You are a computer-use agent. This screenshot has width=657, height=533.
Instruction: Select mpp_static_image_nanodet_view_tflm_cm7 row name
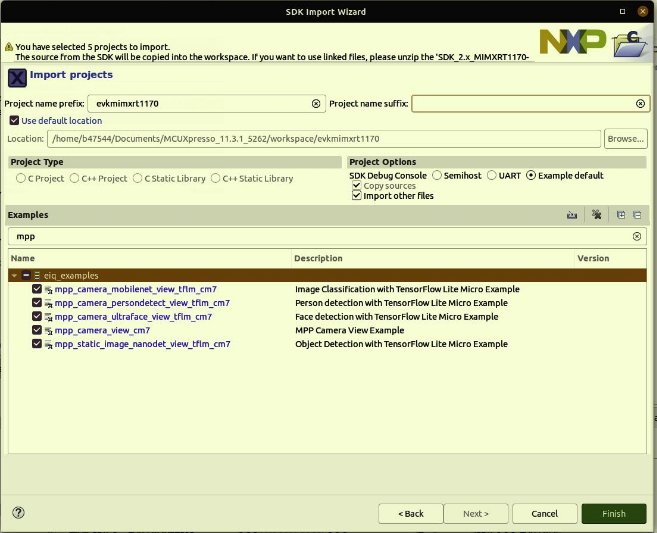pyautogui.click(x=142, y=344)
